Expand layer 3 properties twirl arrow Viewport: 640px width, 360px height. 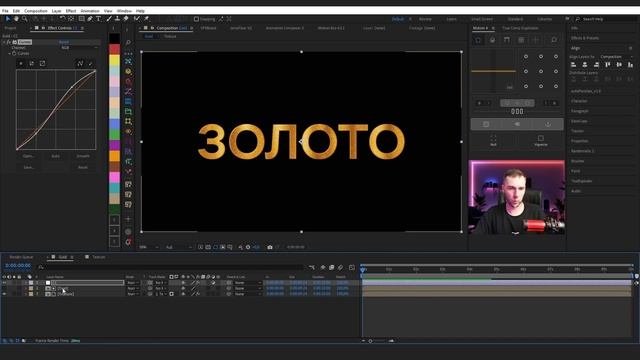tap(26, 294)
